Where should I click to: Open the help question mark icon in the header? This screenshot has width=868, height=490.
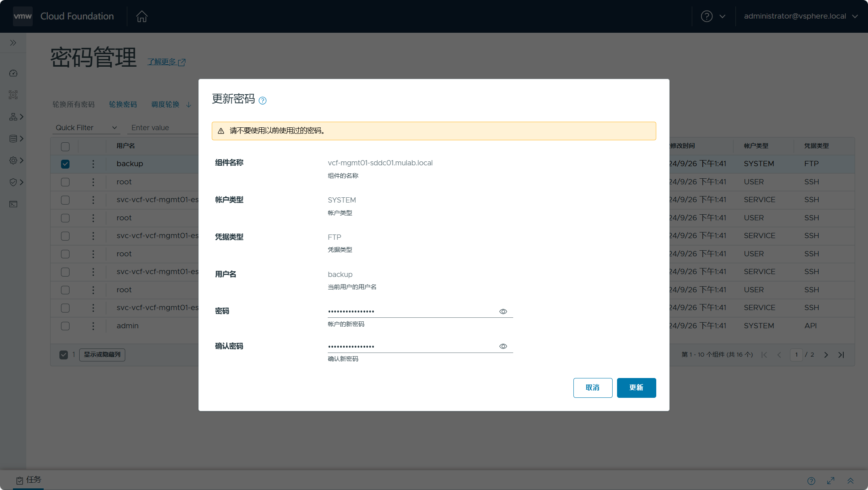[707, 16]
